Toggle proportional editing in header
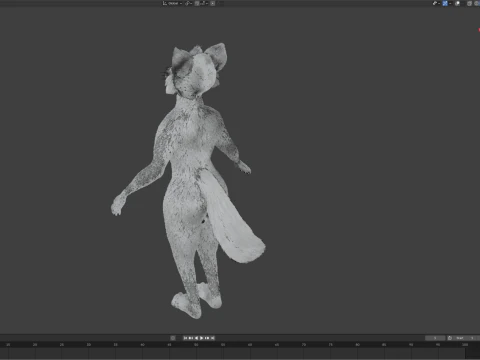The image size is (480, 360). tap(212, 3)
